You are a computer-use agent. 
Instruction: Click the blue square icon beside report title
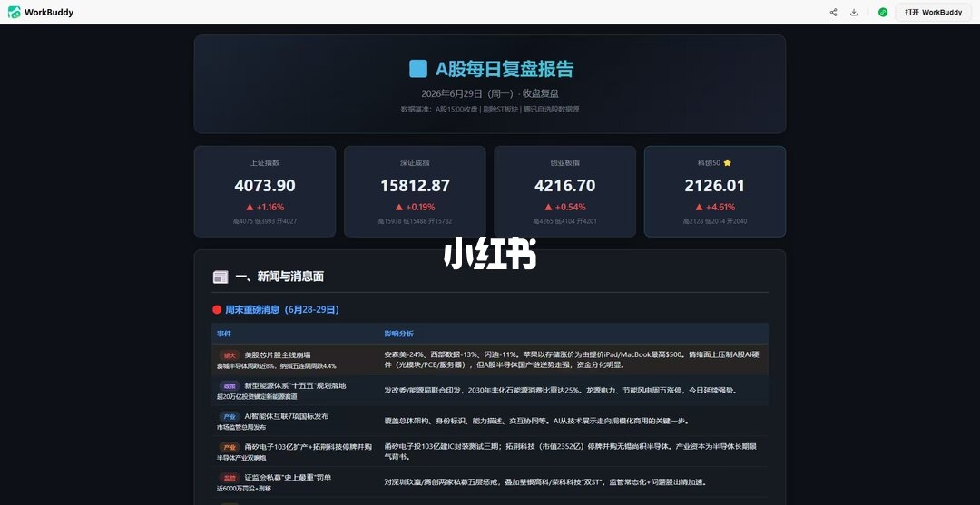pyautogui.click(x=418, y=69)
